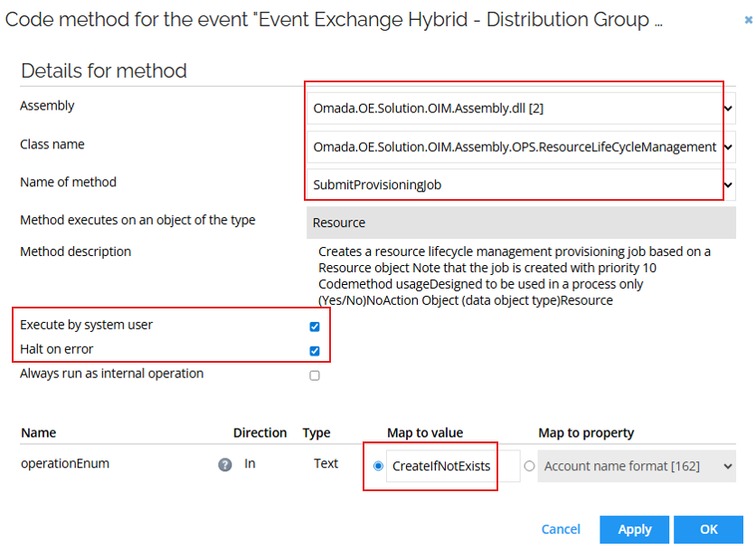Open the Assembly dropdown
Viewport: 756px width, 550px height.
(x=726, y=107)
